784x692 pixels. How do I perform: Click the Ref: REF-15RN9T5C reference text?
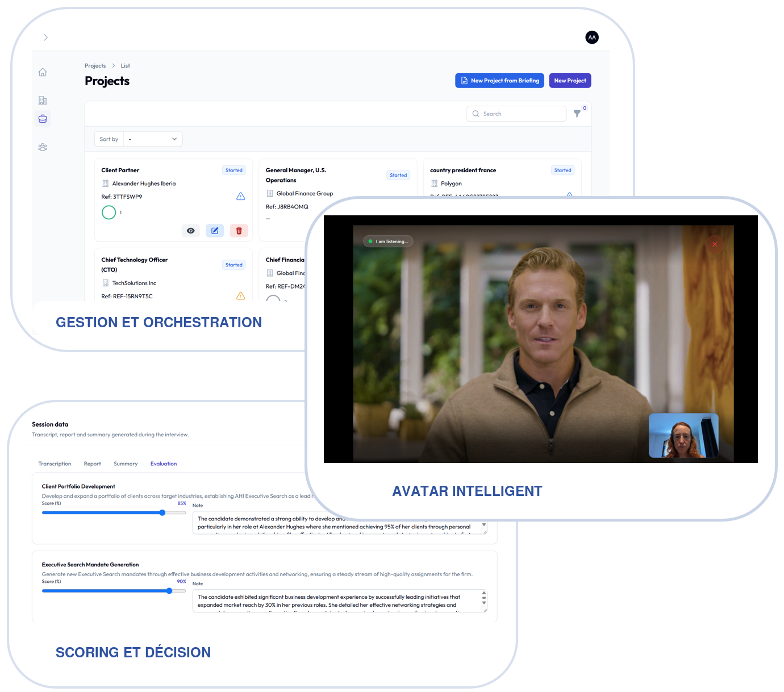[127, 297]
